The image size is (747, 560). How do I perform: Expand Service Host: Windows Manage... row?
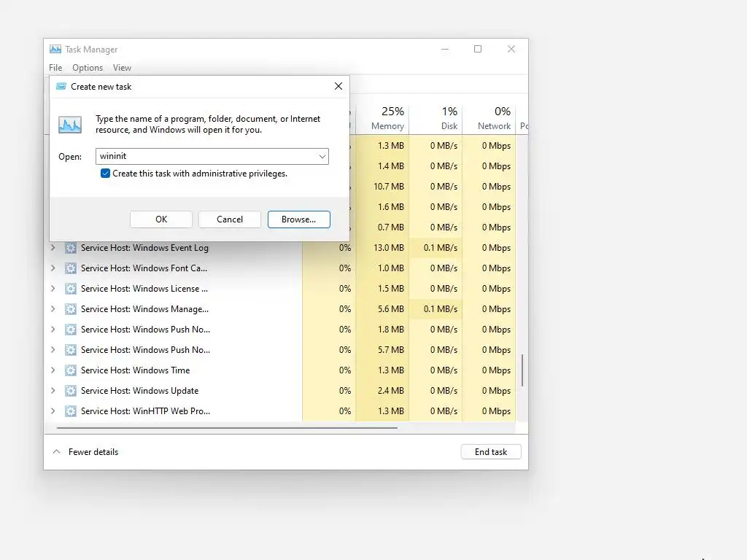click(53, 309)
